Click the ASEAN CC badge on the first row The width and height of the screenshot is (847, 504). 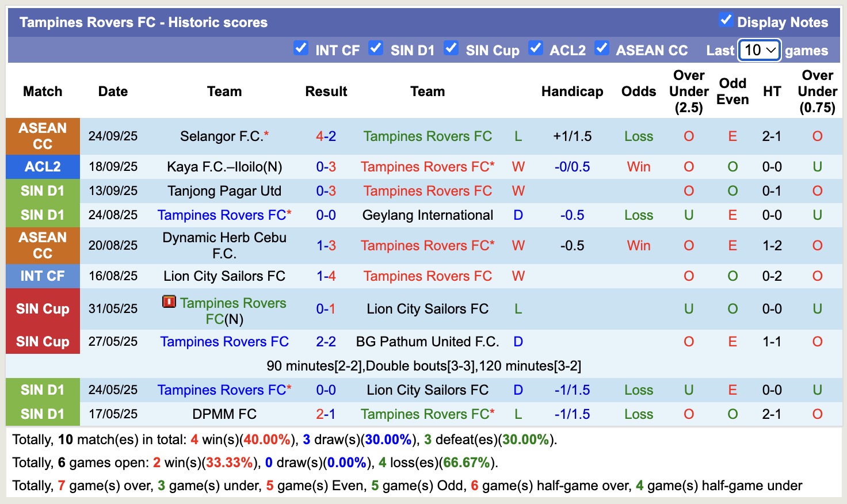[43, 136]
